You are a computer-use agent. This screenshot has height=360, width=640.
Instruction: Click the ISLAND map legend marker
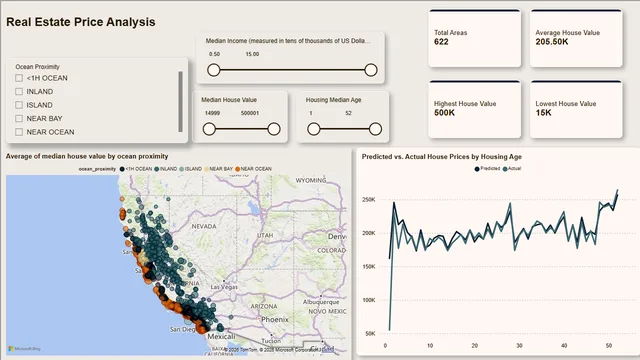pyautogui.click(x=182, y=169)
